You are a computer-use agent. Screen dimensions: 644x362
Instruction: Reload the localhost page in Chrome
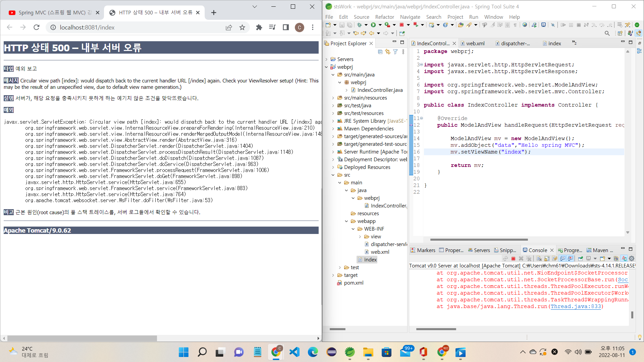(37, 27)
